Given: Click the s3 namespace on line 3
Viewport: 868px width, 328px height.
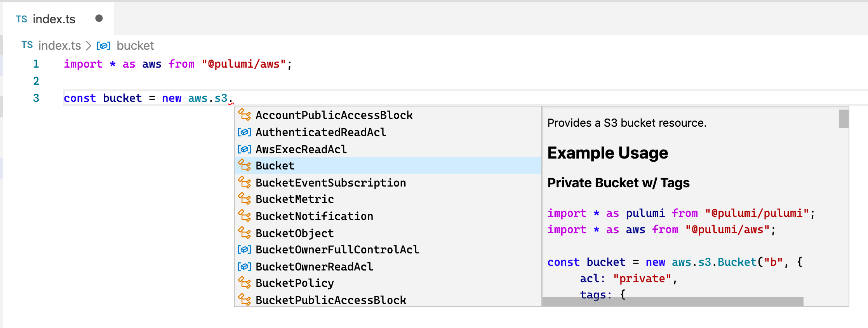Looking at the screenshot, I should click(x=221, y=98).
